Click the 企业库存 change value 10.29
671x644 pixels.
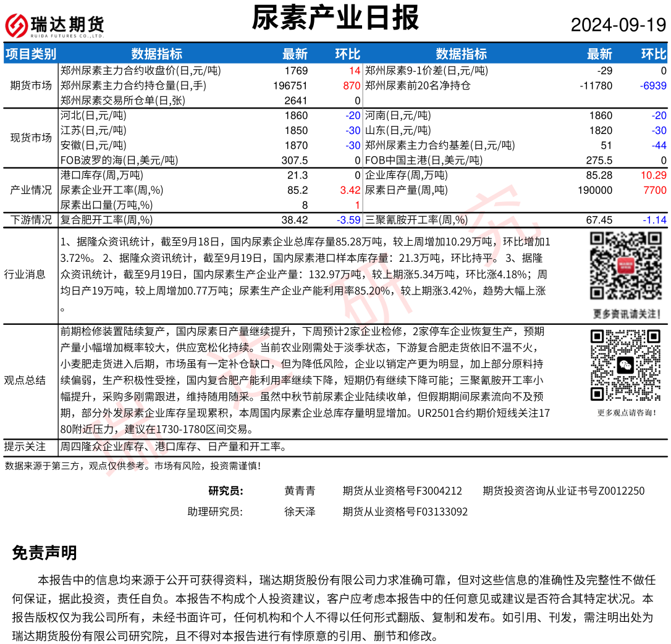(x=654, y=175)
